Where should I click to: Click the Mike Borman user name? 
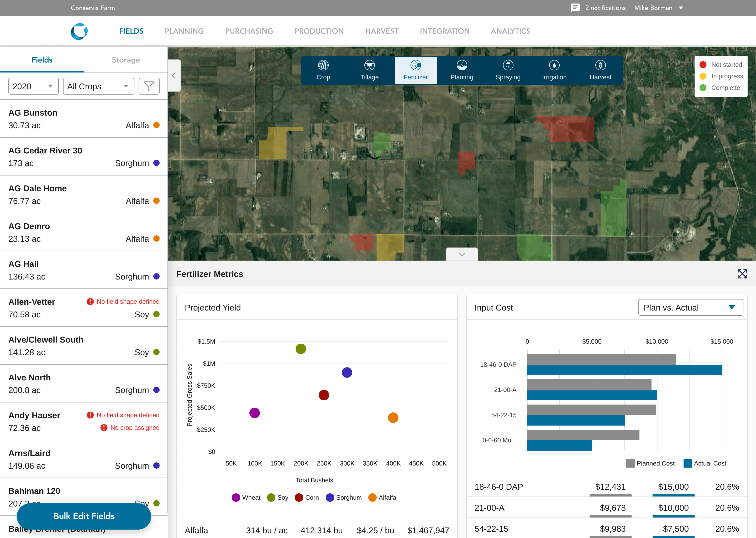point(653,8)
